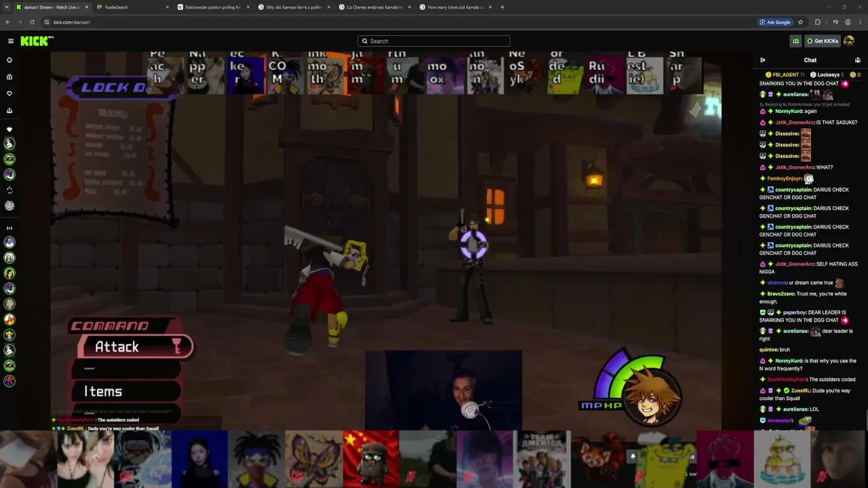This screenshot has width=868, height=488.
Task: Open the tab search dropdown arrow
Action: point(7,7)
